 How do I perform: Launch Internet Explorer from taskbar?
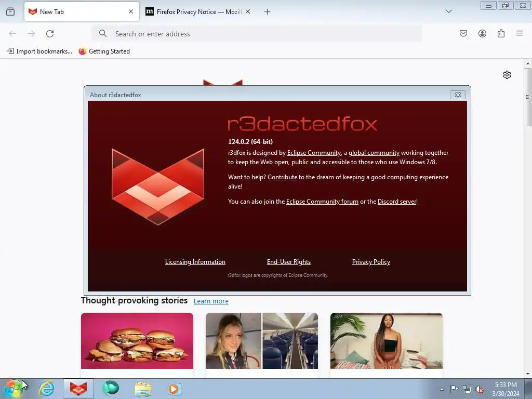[x=46, y=389]
